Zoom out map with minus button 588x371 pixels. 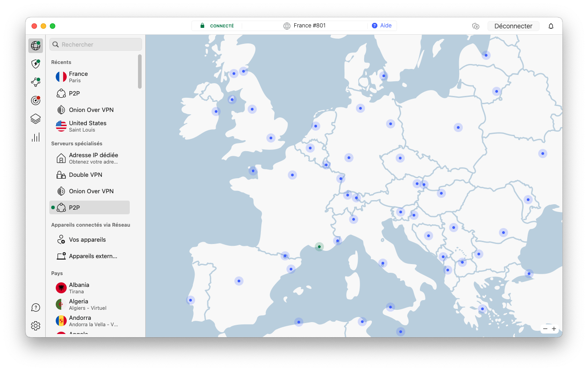click(x=546, y=329)
